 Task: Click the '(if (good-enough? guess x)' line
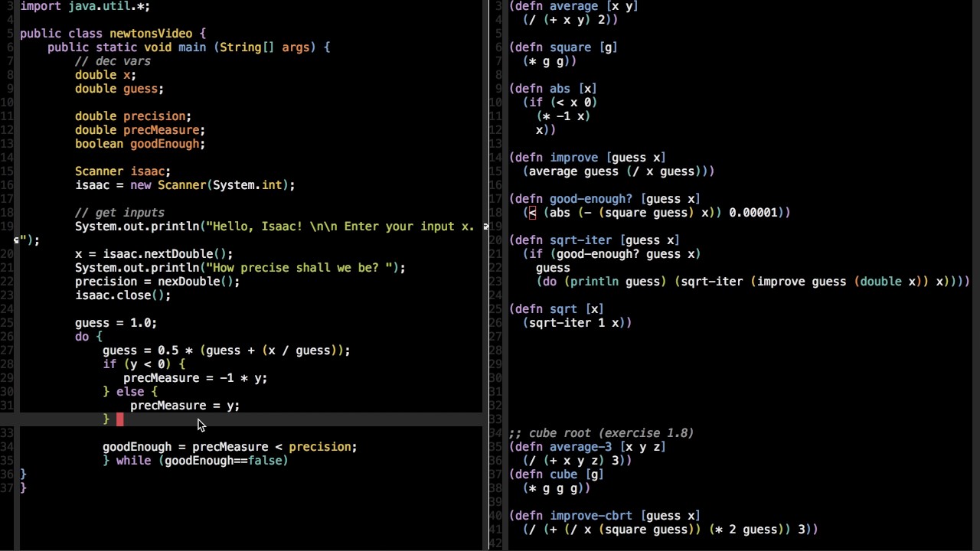(612, 254)
